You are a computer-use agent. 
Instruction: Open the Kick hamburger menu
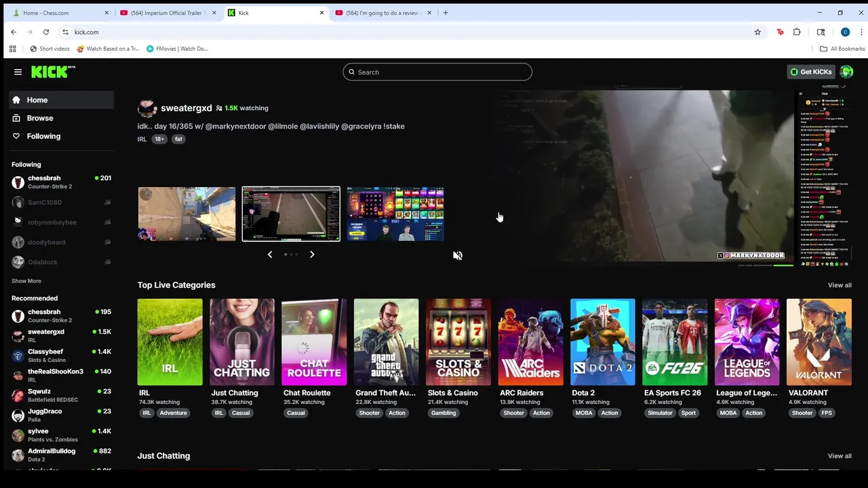[x=18, y=72]
